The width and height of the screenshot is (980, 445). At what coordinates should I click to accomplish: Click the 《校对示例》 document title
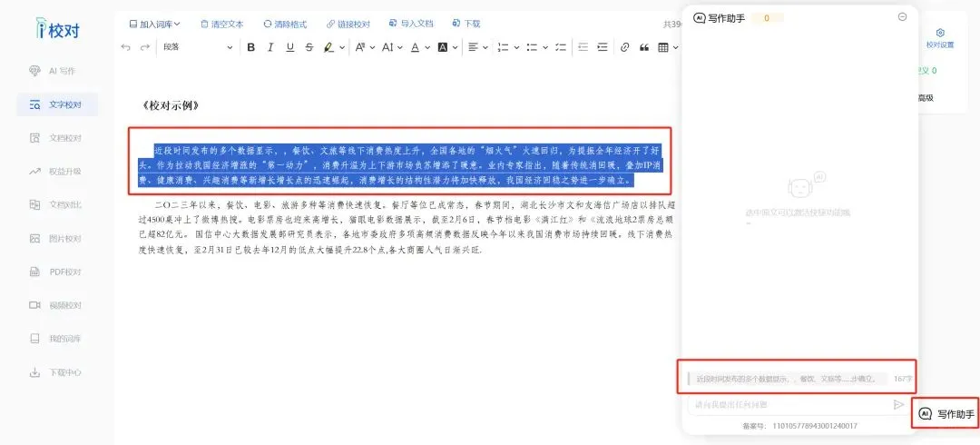point(171,105)
